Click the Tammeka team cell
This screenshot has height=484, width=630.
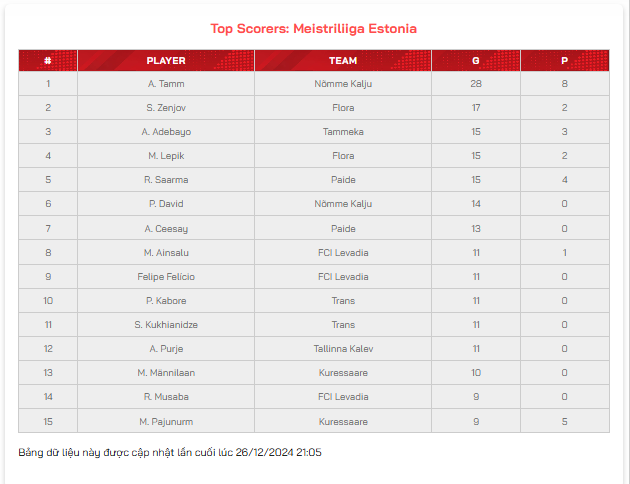(x=343, y=132)
